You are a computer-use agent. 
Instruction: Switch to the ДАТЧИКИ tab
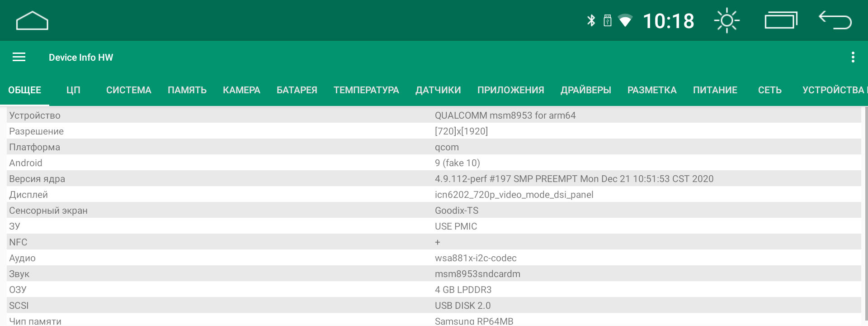(438, 90)
